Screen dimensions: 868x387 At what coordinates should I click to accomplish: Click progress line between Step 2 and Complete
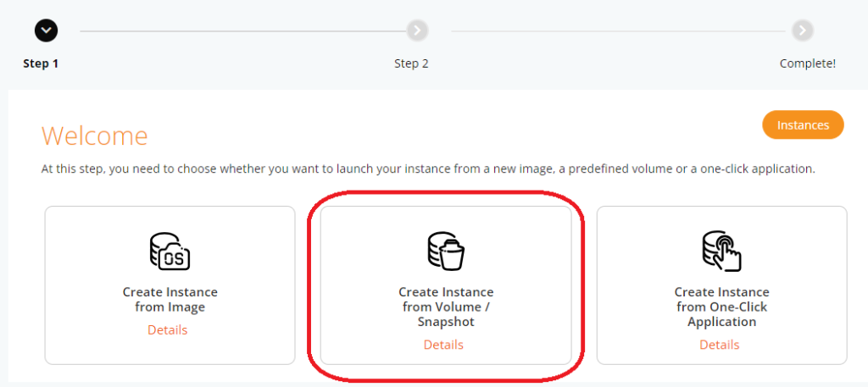(619, 31)
